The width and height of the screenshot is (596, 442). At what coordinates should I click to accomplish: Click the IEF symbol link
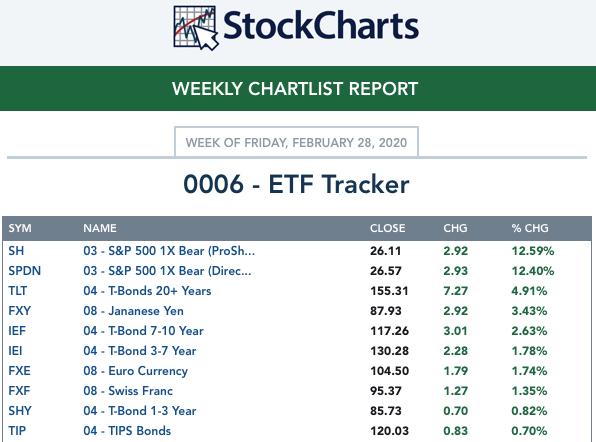(17, 331)
